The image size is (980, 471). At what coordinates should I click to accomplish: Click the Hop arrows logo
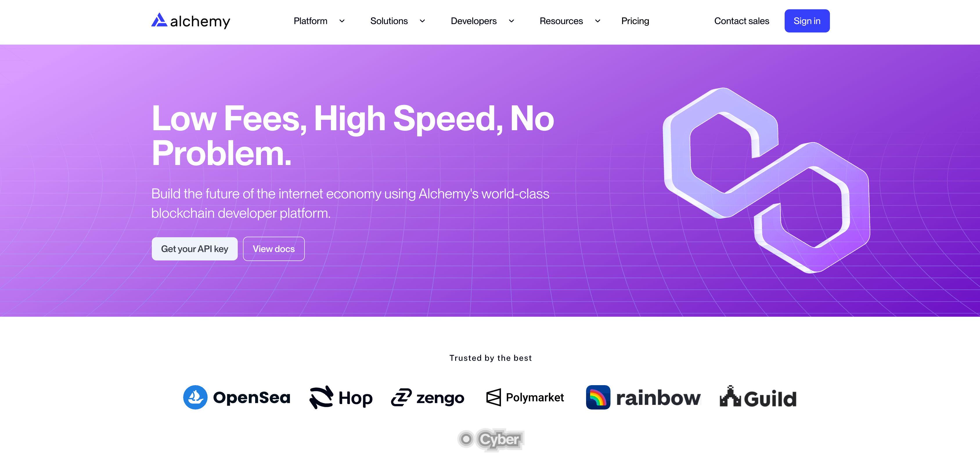point(321,397)
